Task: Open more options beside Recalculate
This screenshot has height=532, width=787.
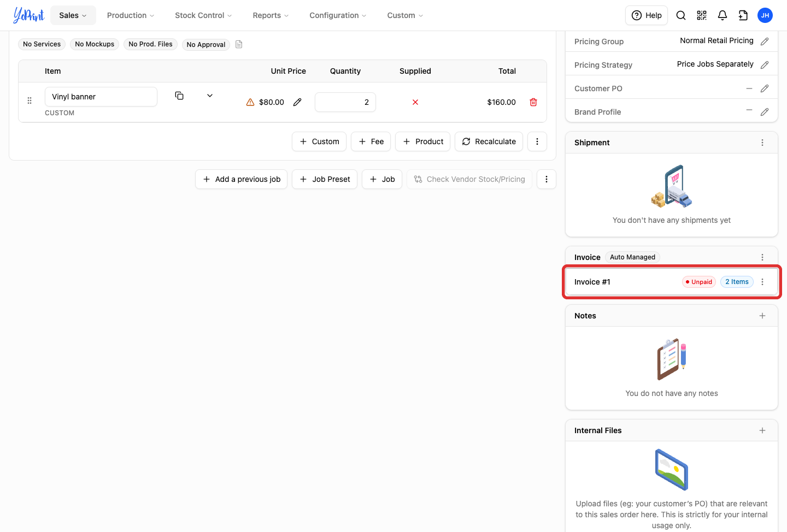Action: click(x=537, y=141)
